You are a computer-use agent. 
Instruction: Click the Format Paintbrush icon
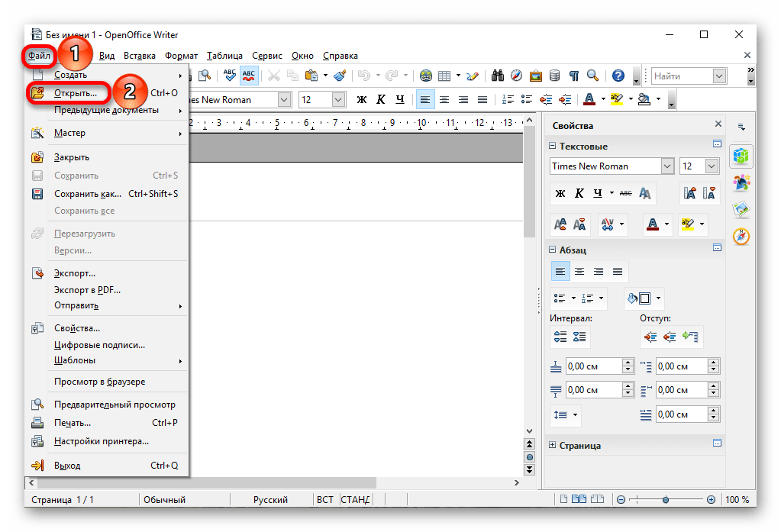point(340,76)
